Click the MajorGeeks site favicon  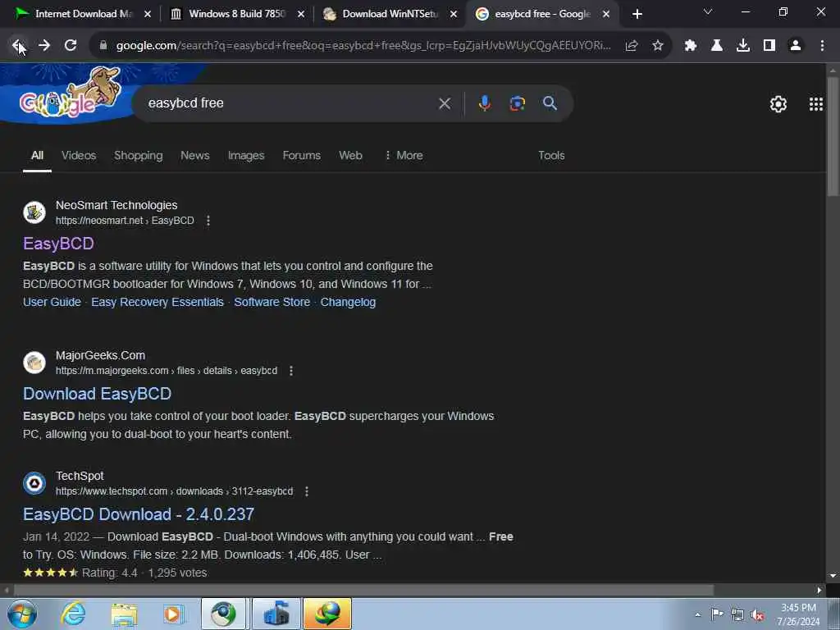[x=34, y=363]
